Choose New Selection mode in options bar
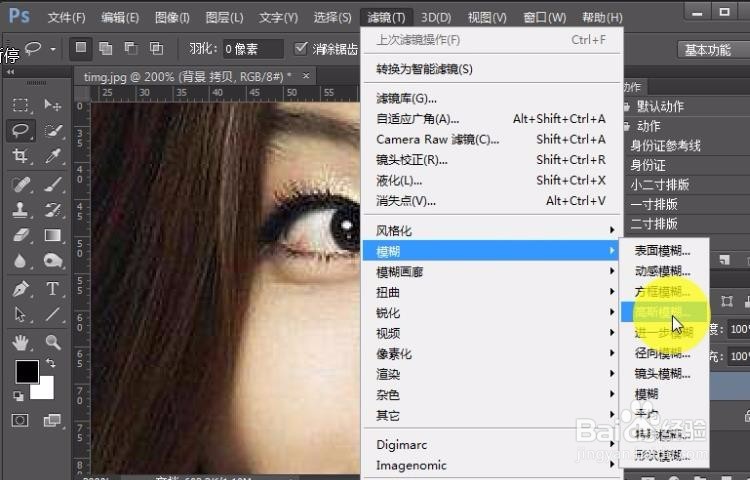Image resolution: width=750 pixels, height=480 pixels. [x=81, y=48]
